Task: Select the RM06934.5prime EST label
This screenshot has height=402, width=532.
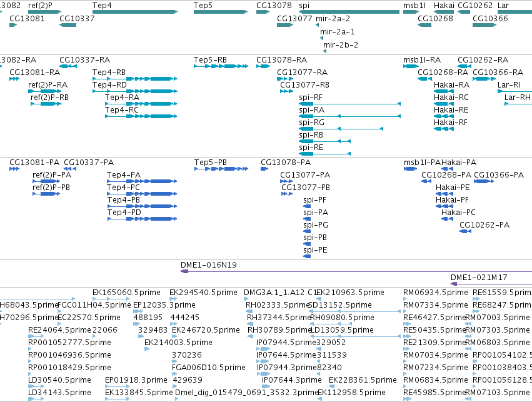Action: (436, 293)
